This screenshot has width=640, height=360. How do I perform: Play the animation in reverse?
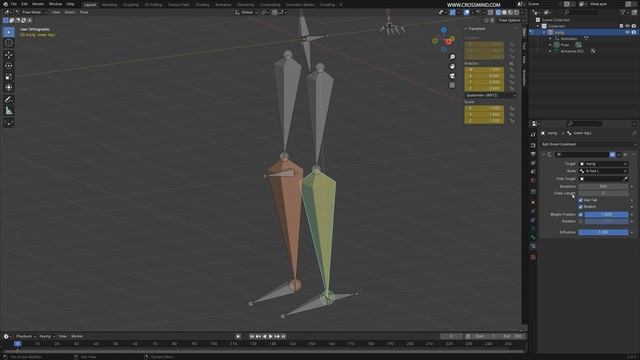tap(264, 336)
